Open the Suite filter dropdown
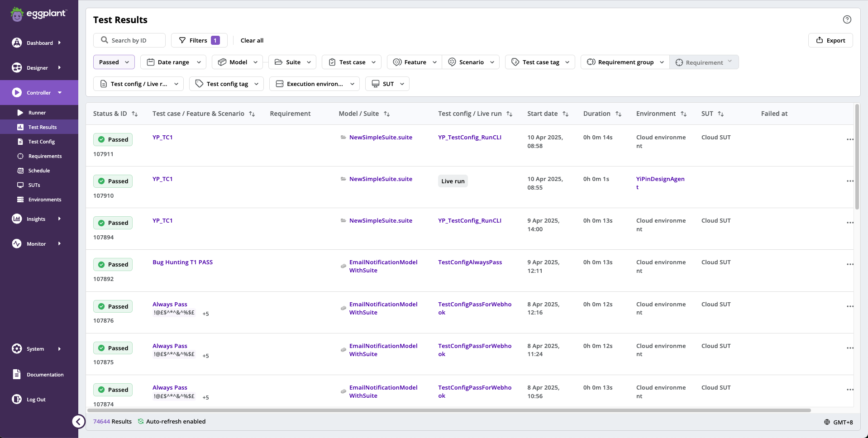This screenshot has width=868, height=438. (292, 62)
